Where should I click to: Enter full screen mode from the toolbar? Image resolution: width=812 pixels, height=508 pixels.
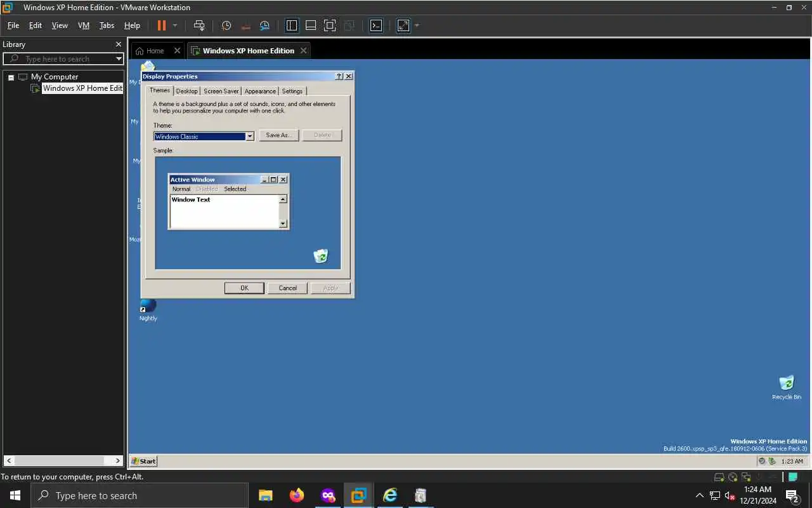pos(330,25)
